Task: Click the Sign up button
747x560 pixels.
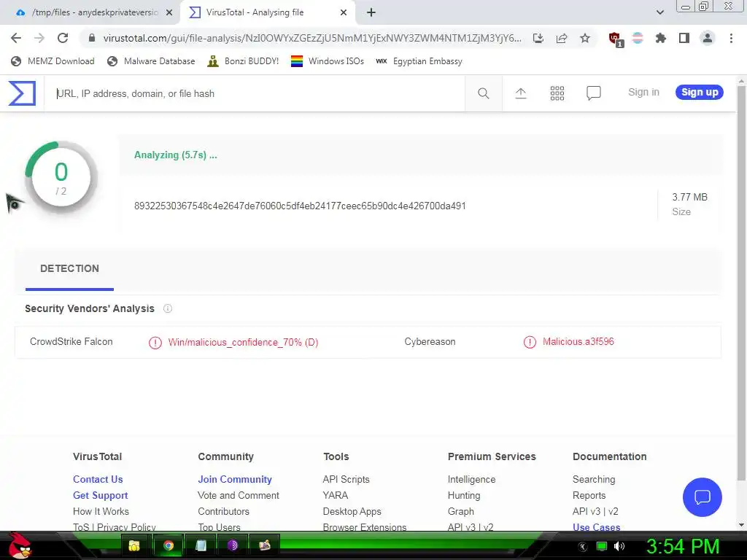Action: (x=700, y=93)
